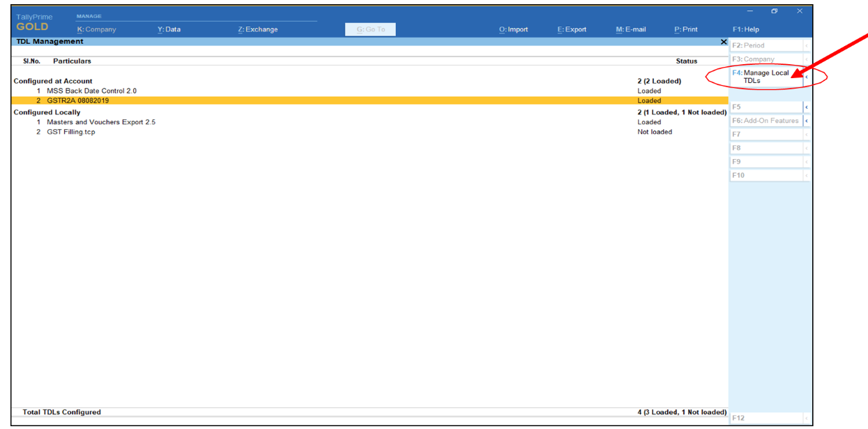This screenshot has width=868, height=429.
Task: Click the TallyPrime GOLD logo
Action: click(x=33, y=22)
